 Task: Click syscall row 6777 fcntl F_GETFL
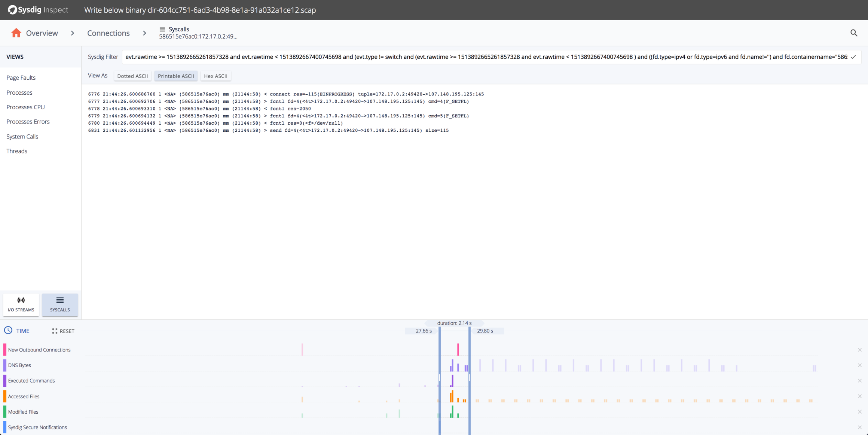coord(278,101)
